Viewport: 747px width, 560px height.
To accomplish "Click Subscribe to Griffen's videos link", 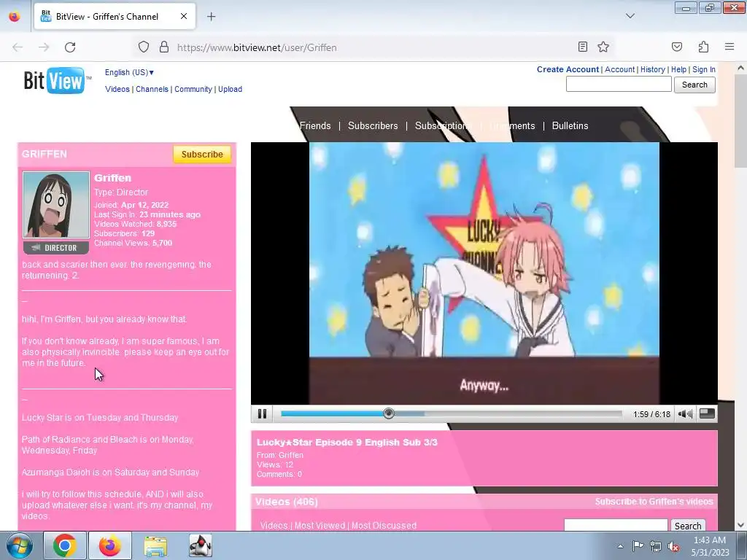I will coord(654,502).
